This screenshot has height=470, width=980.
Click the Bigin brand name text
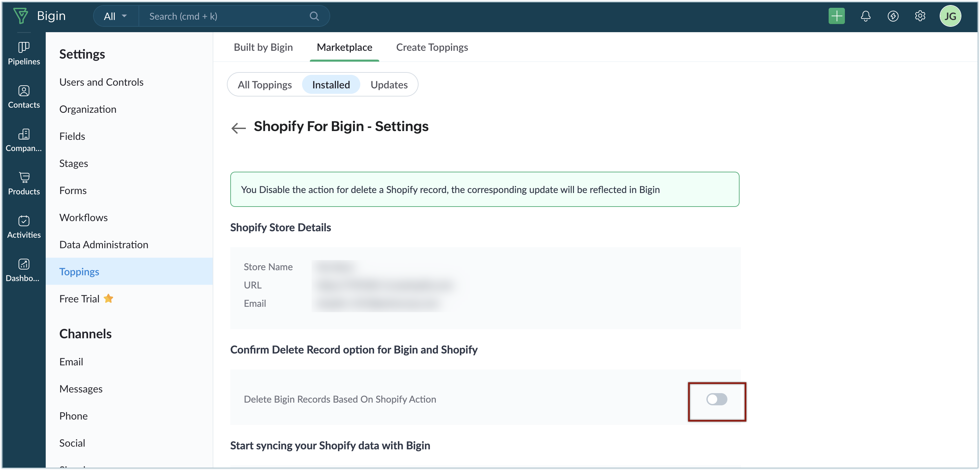[51, 16]
